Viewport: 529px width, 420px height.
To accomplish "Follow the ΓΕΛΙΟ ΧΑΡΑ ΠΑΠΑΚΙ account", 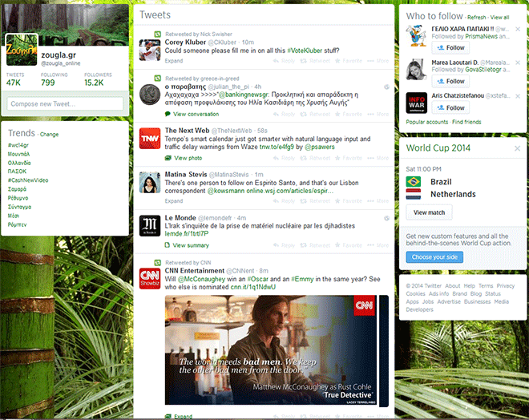I will pyautogui.click(x=450, y=47).
